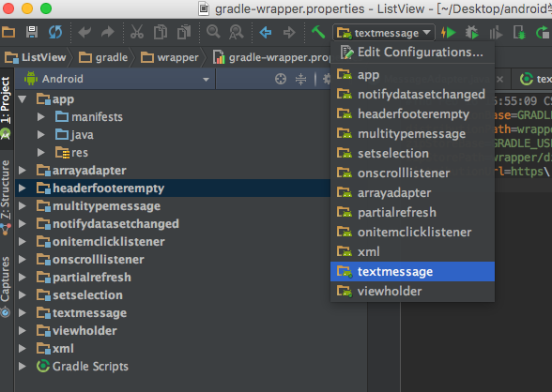Screen dimensions: 552x392
Task: Navigate Forward with gray arrow
Action: (x=289, y=32)
